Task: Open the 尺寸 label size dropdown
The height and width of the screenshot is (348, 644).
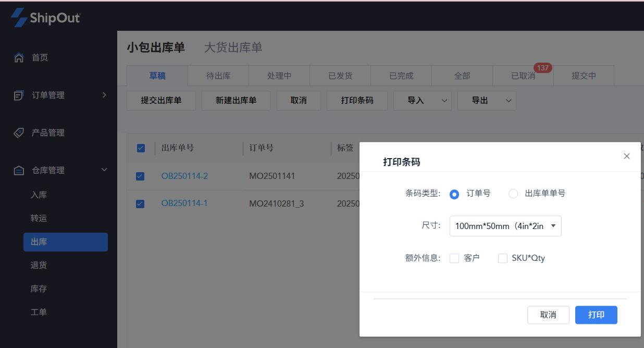Action: point(505,226)
